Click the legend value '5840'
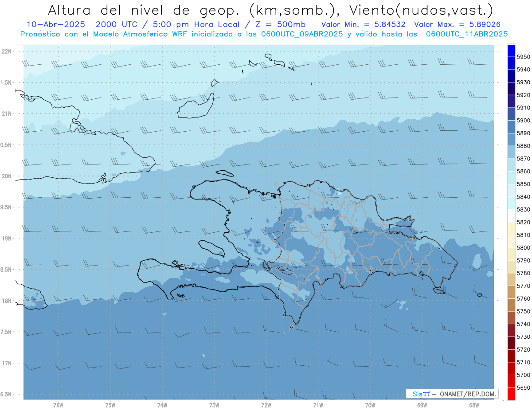 coord(524,196)
